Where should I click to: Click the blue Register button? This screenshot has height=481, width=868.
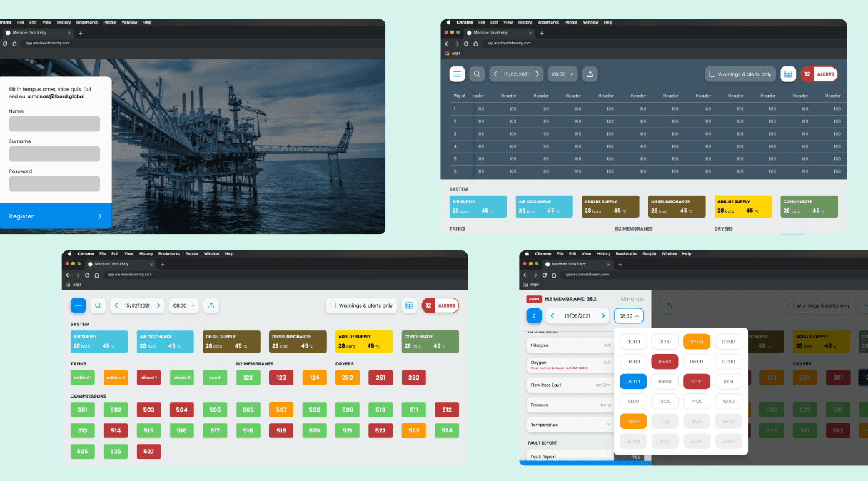56,216
